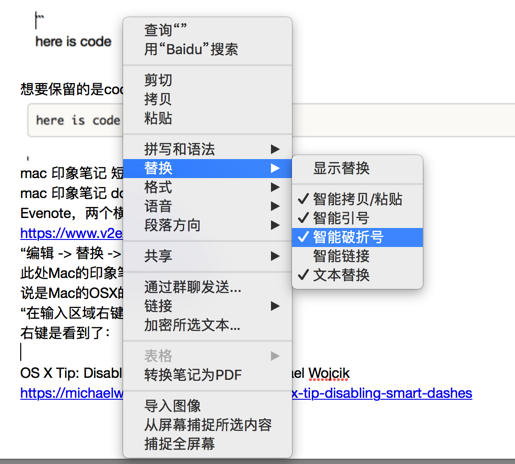Open the 链接 submenu
515x464 pixels.
(207, 306)
